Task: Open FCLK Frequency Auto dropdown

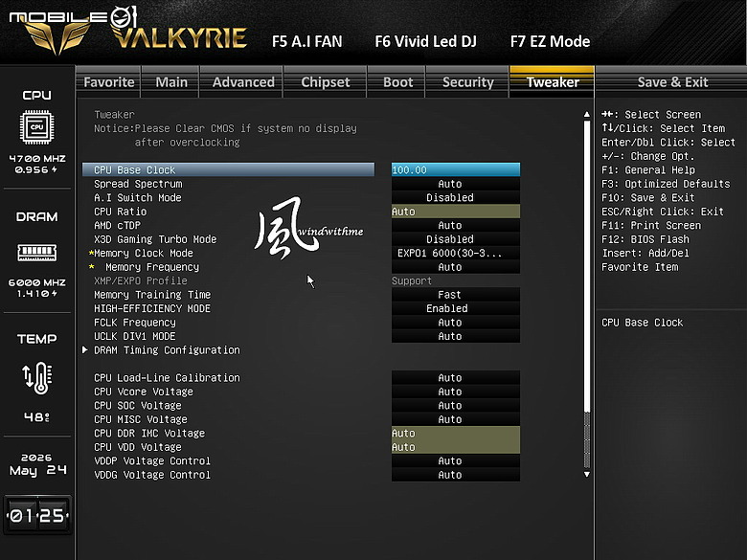Action: [456, 323]
